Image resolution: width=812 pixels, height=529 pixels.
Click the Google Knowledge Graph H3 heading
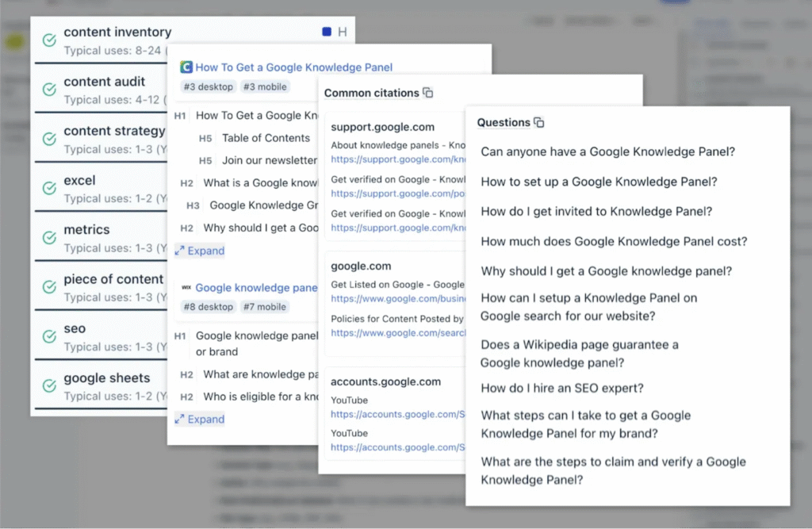click(x=263, y=205)
